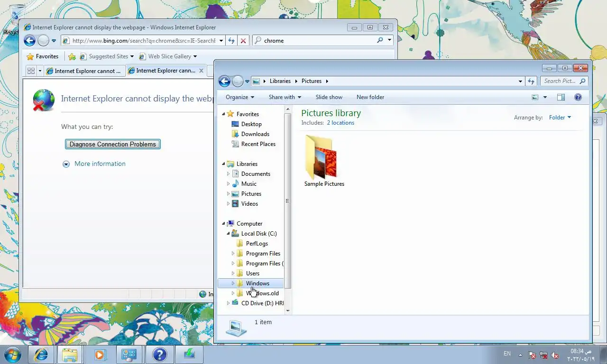Click the search magnifier in the IE search box
The image size is (607, 364).
click(380, 41)
